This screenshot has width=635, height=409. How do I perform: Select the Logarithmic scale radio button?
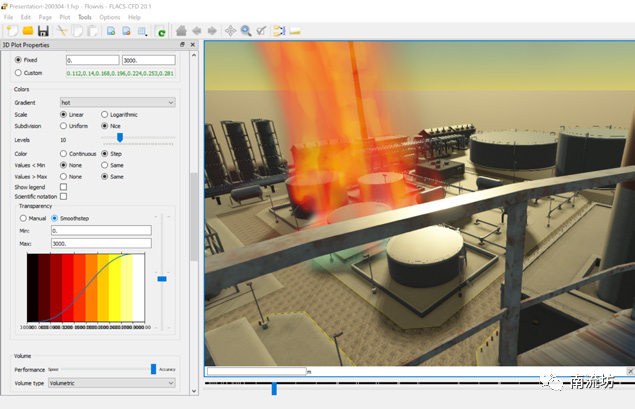(x=105, y=115)
